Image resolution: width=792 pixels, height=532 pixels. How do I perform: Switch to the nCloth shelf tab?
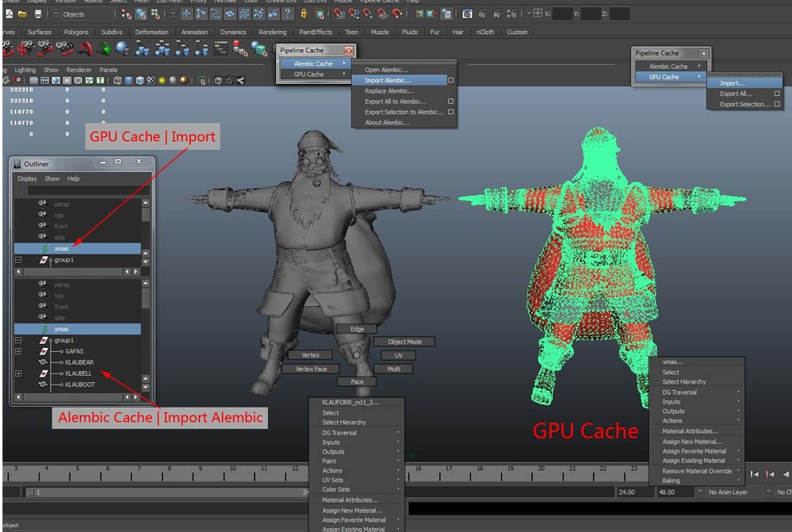pyautogui.click(x=485, y=32)
